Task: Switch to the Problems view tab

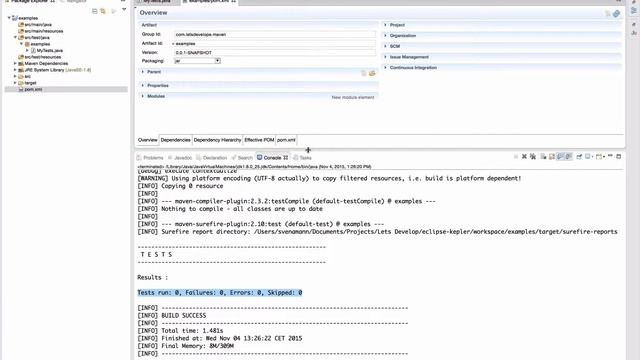Action: (150, 158)
